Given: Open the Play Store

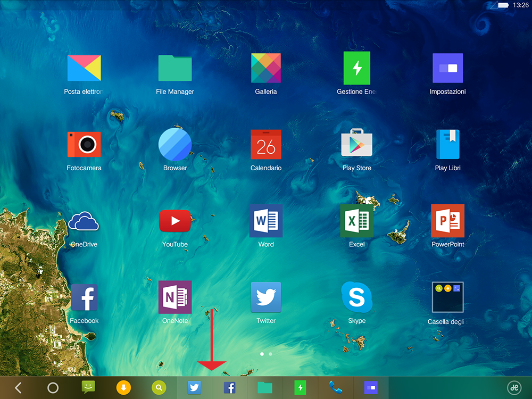Looking at the screenshot, I should (x=356, y=144).
